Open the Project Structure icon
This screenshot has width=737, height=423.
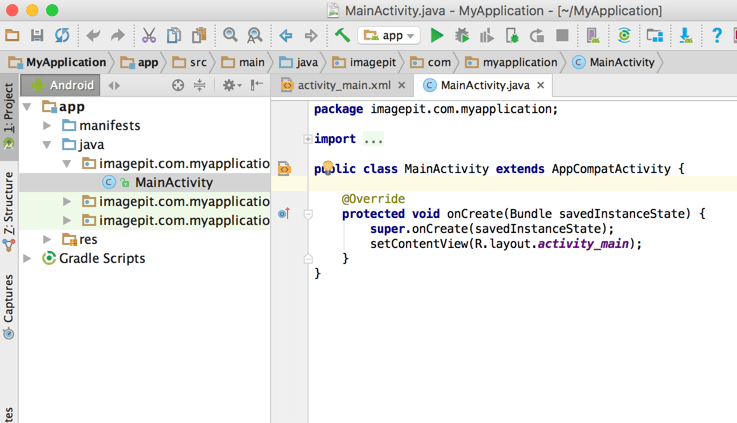655,35
